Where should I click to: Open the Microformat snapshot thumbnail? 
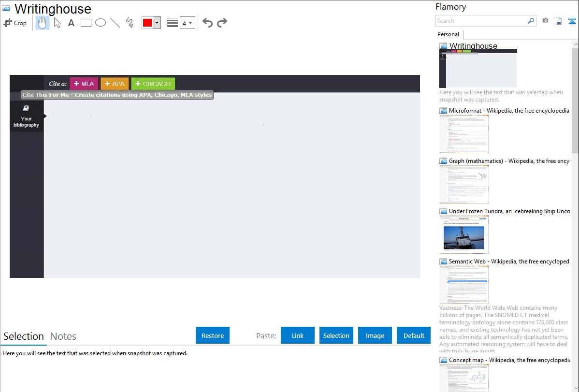coord(464,134)
